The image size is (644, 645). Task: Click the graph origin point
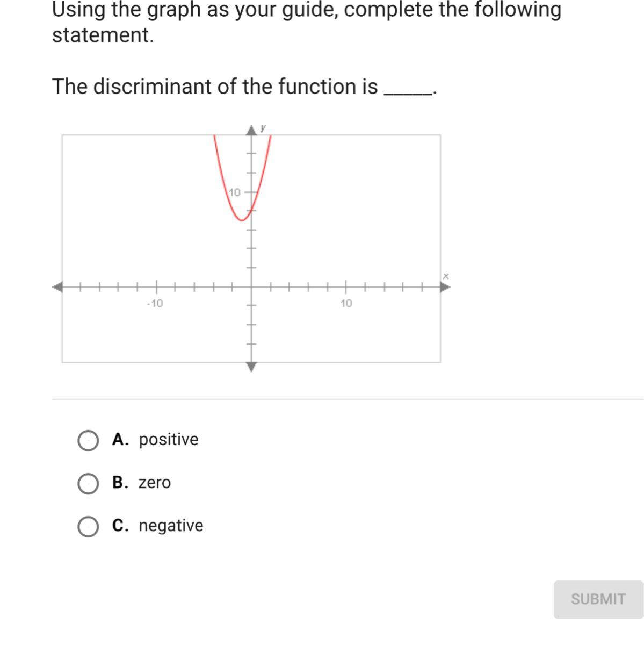point(251,287)
